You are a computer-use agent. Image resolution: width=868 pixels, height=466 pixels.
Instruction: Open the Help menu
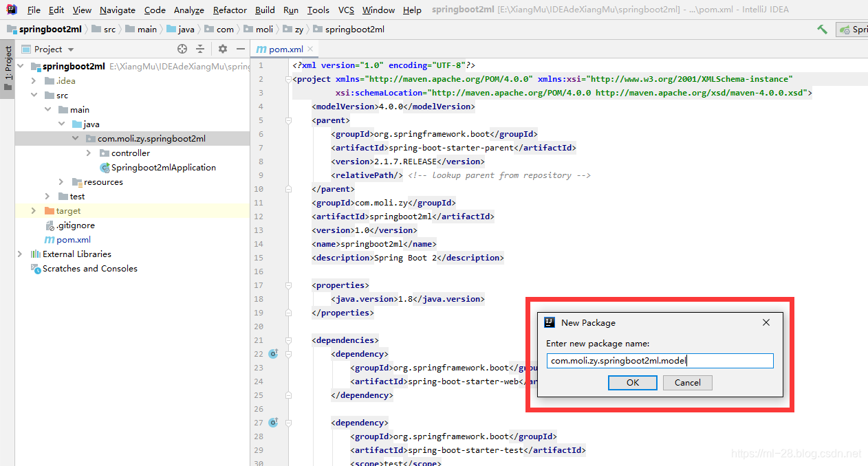click(412, 10)
